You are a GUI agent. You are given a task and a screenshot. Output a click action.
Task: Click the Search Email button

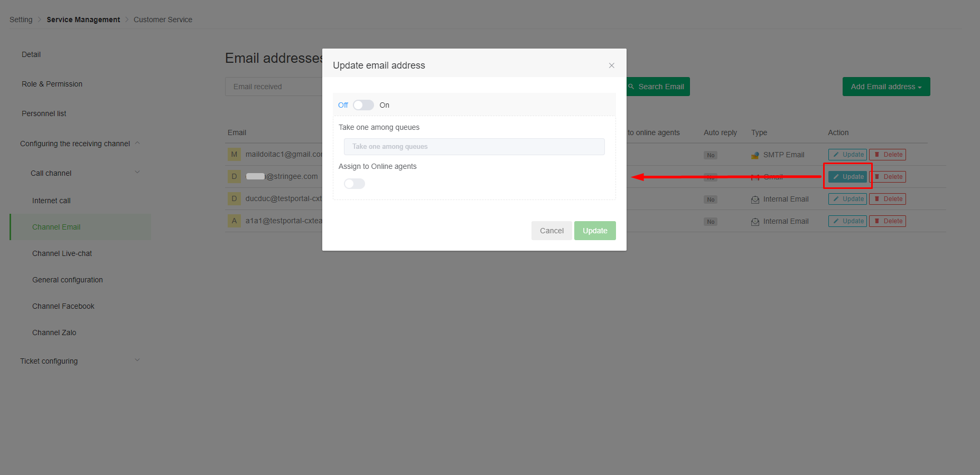point(658,87)
